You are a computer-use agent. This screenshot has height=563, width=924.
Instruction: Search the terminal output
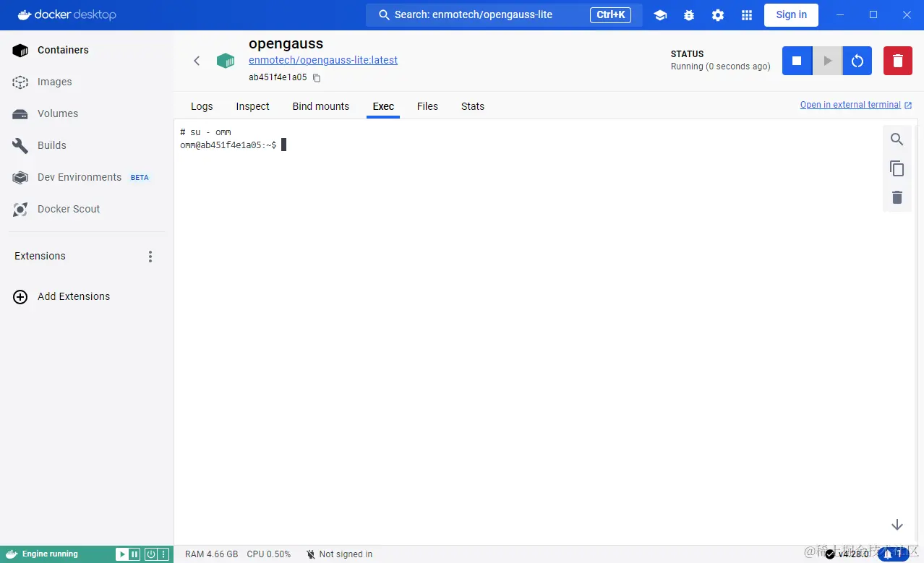[x=897, y=139]
